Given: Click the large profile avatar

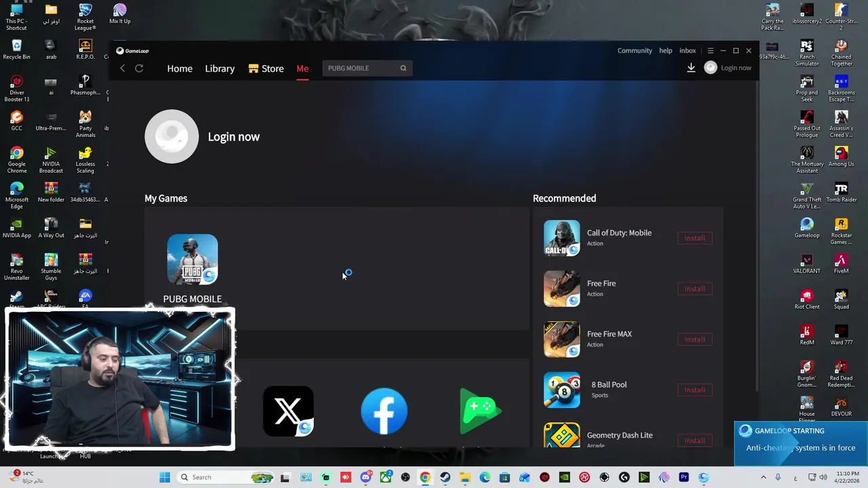Looking at the screenshot, I should pos(172,136).
